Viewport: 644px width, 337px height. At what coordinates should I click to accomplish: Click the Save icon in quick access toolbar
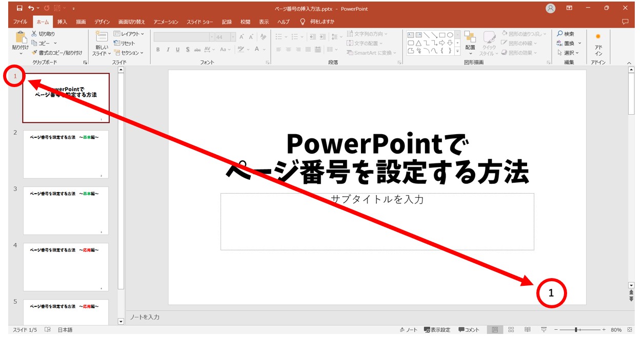coord(19,8)
